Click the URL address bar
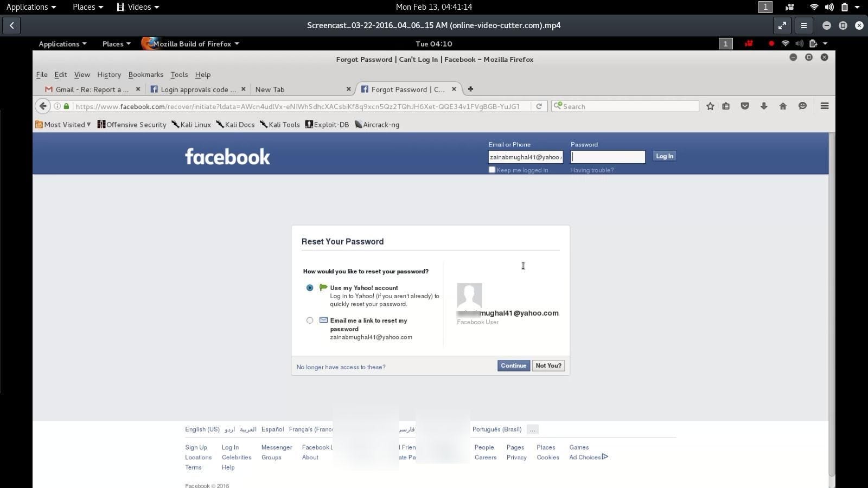868x488 pixels. click(297, 106)
